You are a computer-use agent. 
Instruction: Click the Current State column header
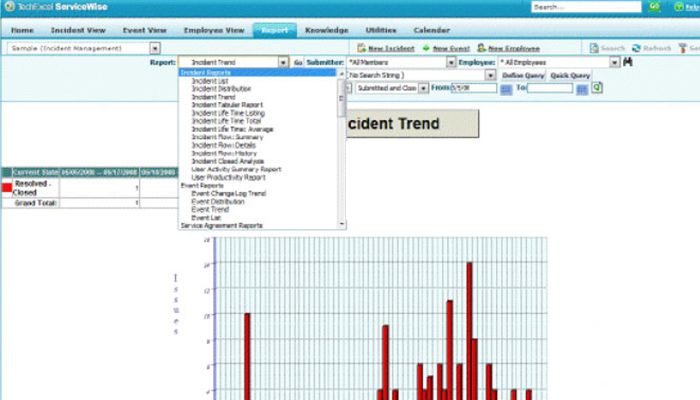(35, 172)
